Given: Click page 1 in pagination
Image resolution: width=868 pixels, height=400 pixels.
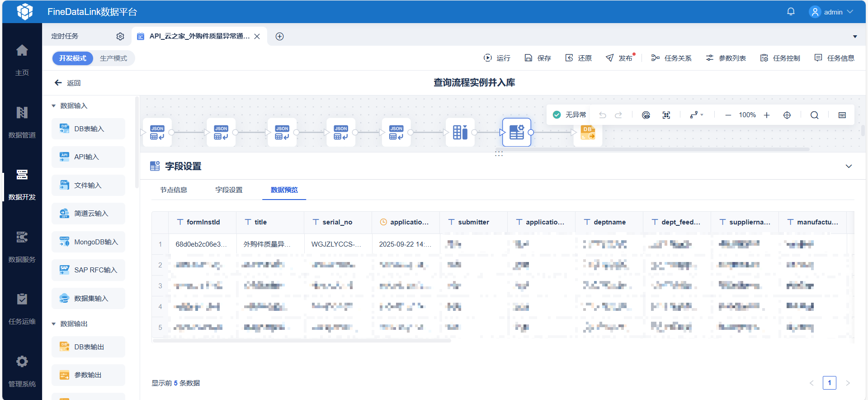Looking at the screenshot, I should pos(830,383).
